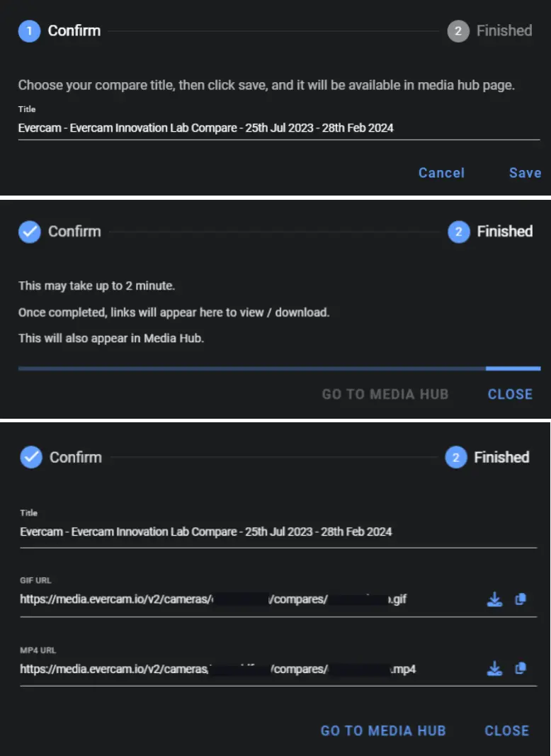551x756 pixels.
Task: Click the grey step 2 Finished badge
Action: [458, 30]
